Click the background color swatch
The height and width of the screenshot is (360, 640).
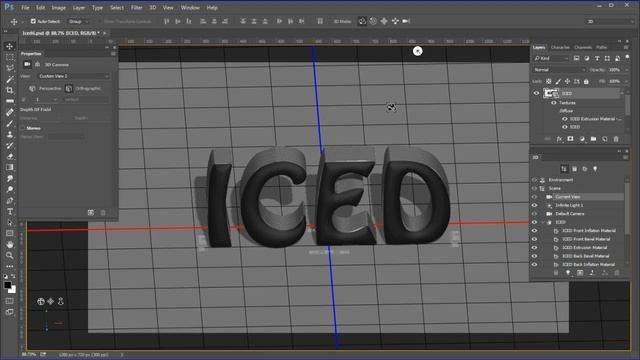13,290
